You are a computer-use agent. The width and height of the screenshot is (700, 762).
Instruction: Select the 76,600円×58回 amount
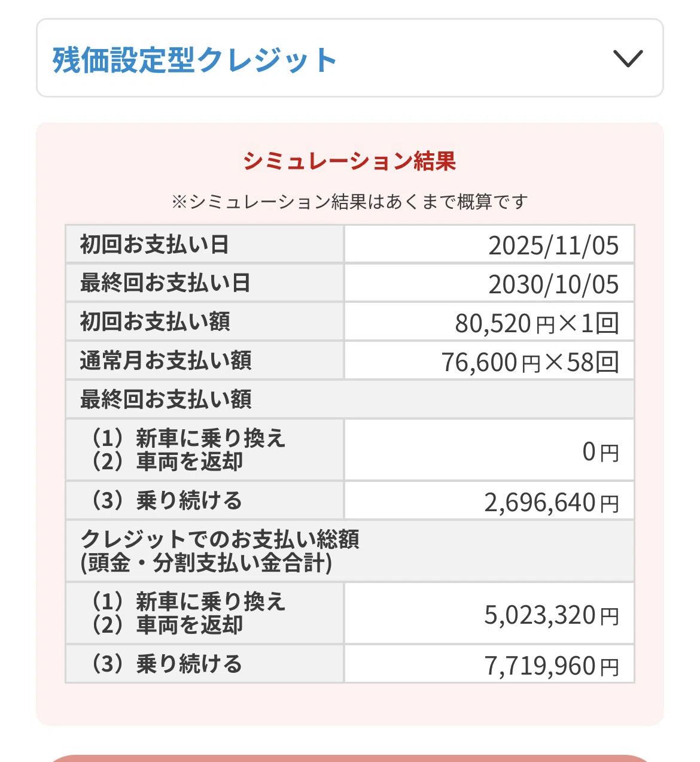click(x=530, y=362)
